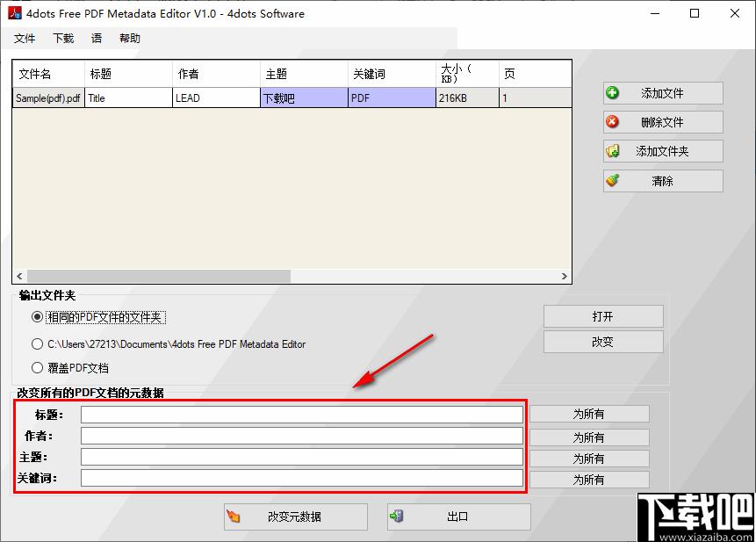Screen dimensions: 756x542
Task: Click the right scroll arrow of file list
Action: (x=564, y=276)
